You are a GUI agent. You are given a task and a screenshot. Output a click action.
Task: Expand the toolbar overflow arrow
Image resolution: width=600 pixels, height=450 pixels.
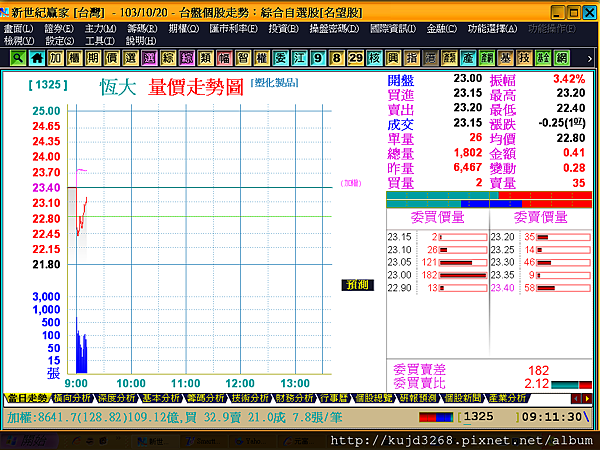590,59
